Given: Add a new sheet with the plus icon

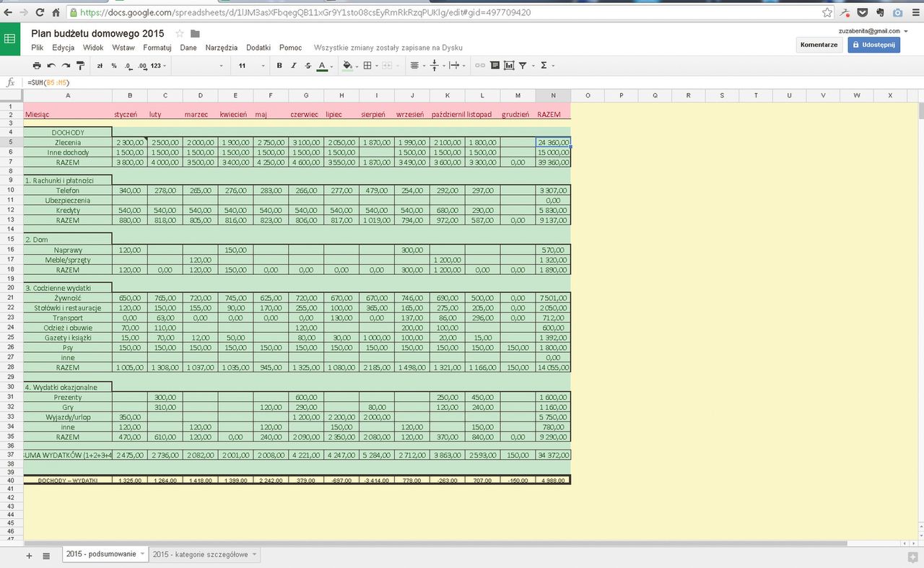Looking at the screenshot, I should [x=30, y=555].
